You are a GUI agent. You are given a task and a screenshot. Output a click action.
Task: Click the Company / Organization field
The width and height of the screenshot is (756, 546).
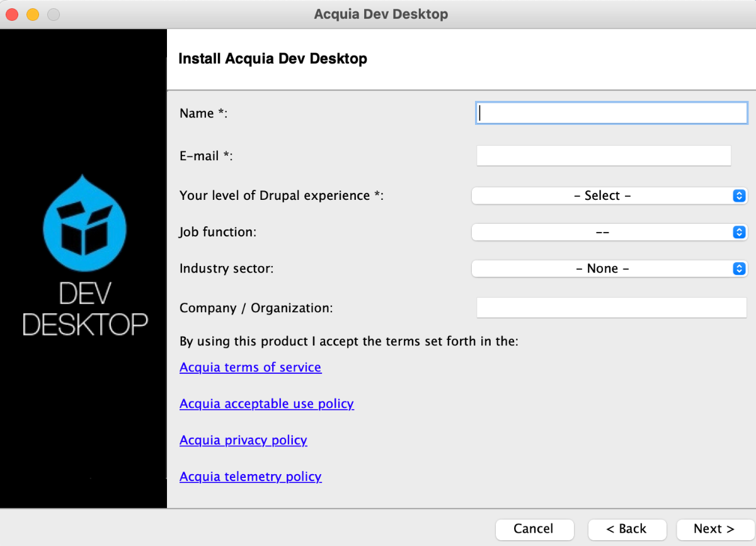pyautogui.click(x=612, y=308)
